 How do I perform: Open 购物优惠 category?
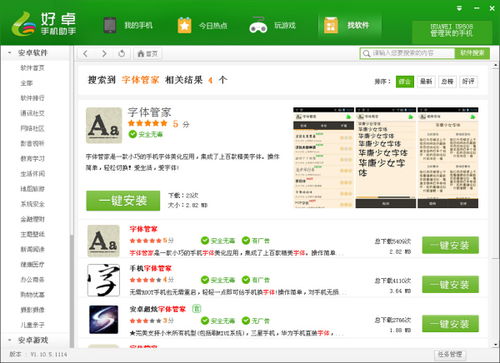[x=32, y=295]
